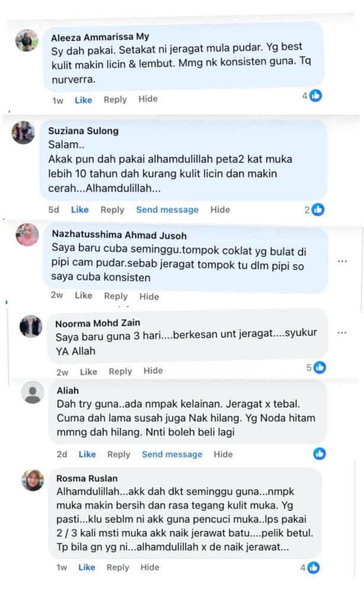The width and height of the screenshot is (364, 607).
Task: Open Aleeza Ammarissa My's profile picture
Action: [27, 41]
